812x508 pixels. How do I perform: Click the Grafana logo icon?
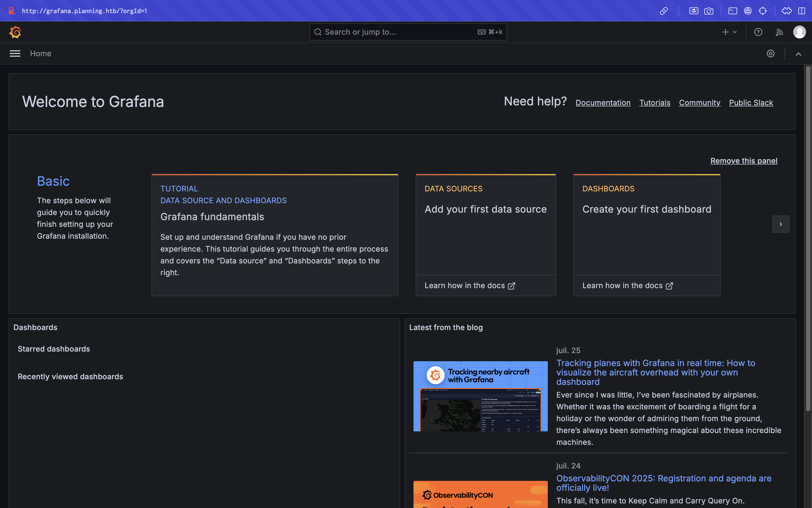click(x=15, y=32)
